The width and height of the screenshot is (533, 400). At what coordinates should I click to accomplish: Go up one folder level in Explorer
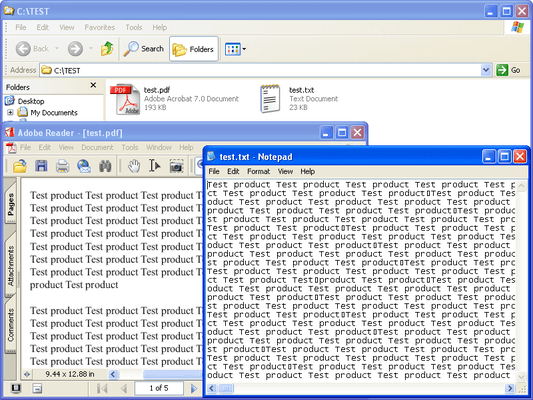coord(107,49)
